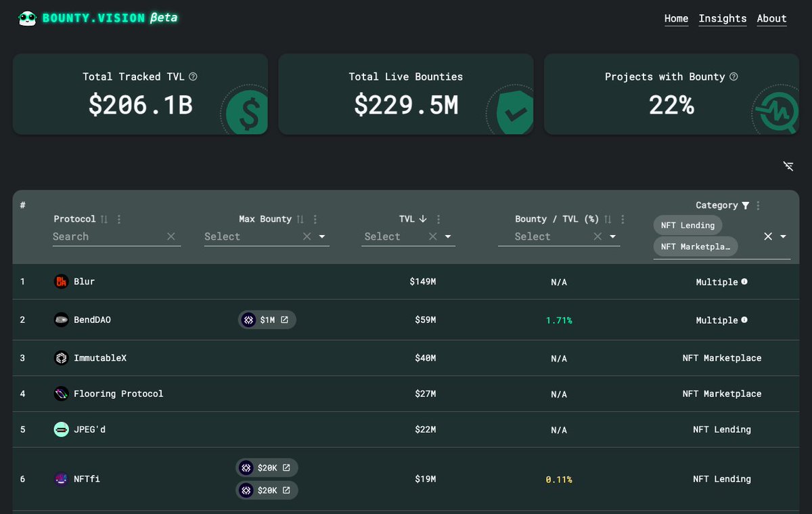The width and height of the screenshot is (812, 514).
Task: Clear the Protocol search field
Action: click(x=171, y=236)
